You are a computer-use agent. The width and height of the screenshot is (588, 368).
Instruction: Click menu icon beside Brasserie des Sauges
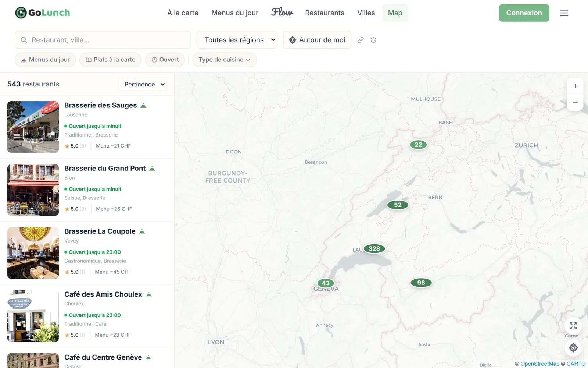(x=144, y=106)
